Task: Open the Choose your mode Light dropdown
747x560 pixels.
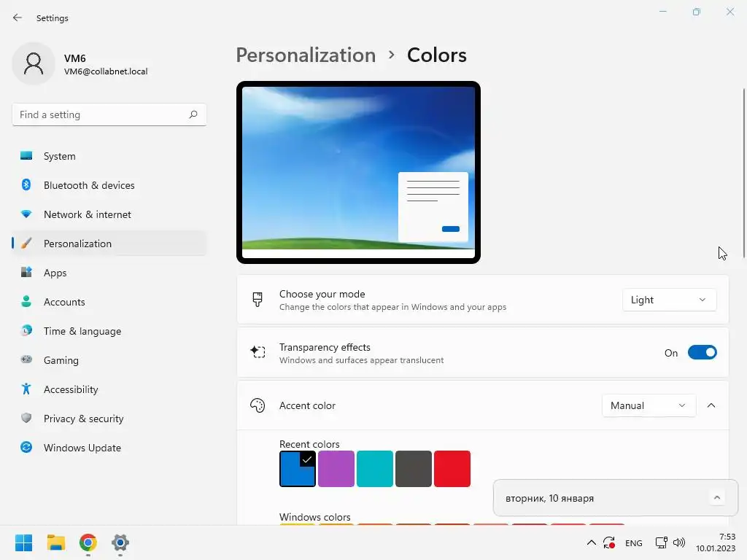Action: click(669, 300)
